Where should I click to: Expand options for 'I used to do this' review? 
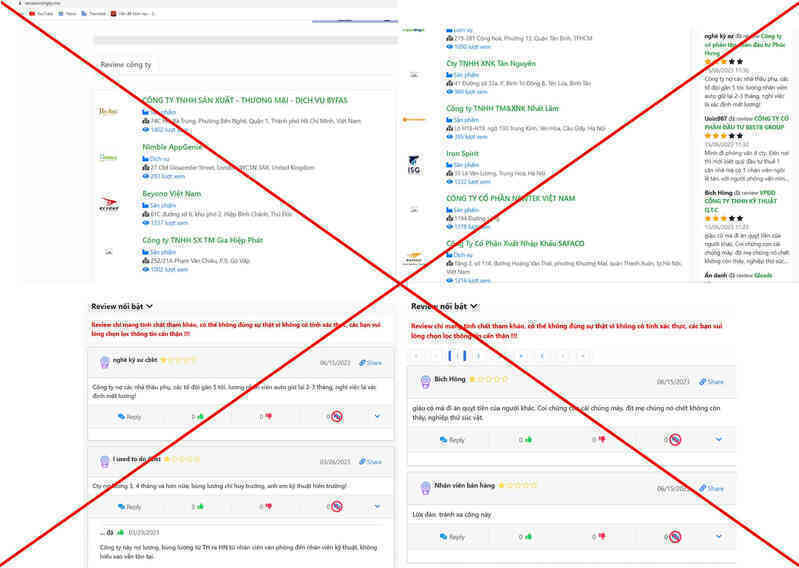377,506
